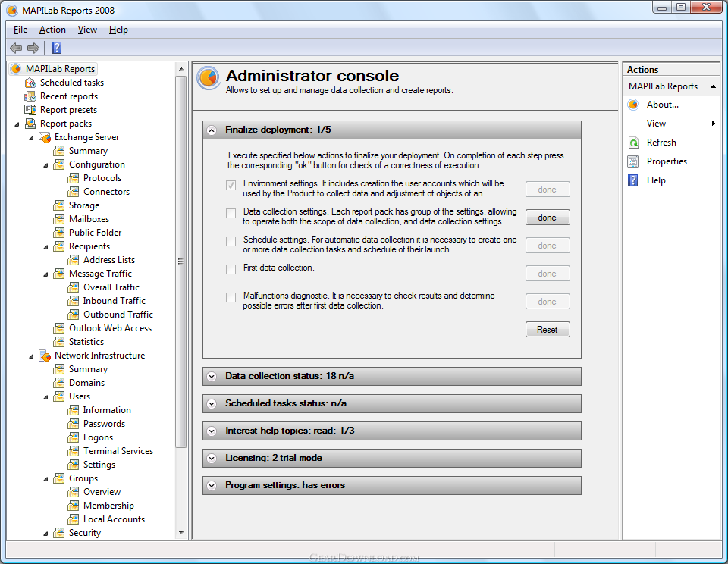This screenshot has height=564, width=728.
Task: Collapse the Finalize deployment section
Action: 212,130
